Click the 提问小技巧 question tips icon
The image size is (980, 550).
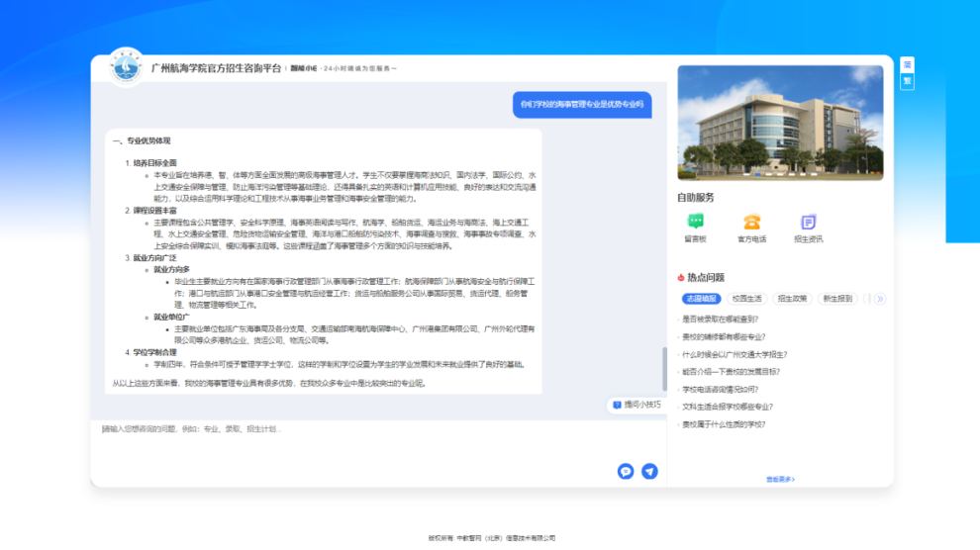pyautogui.click(x=618, y=405)
